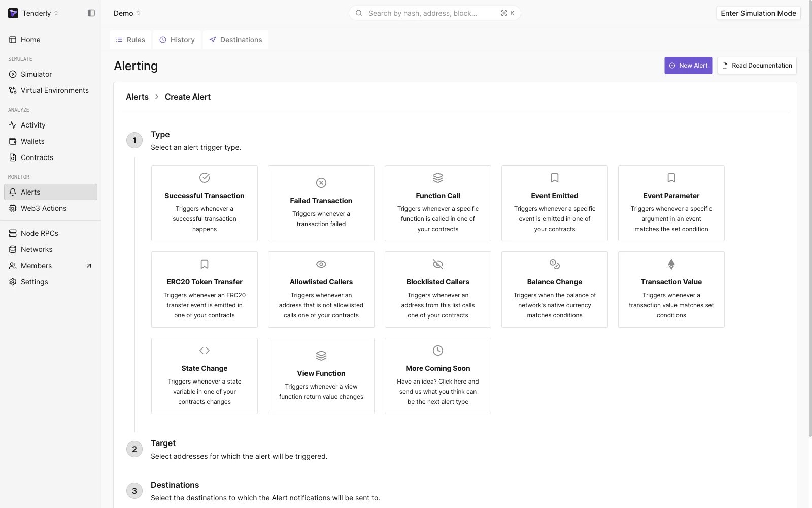Click the Alerts breadcrumb link
The width and height of the screenshot is (812, 508).
pyautogui.click(x=137, y=97)
